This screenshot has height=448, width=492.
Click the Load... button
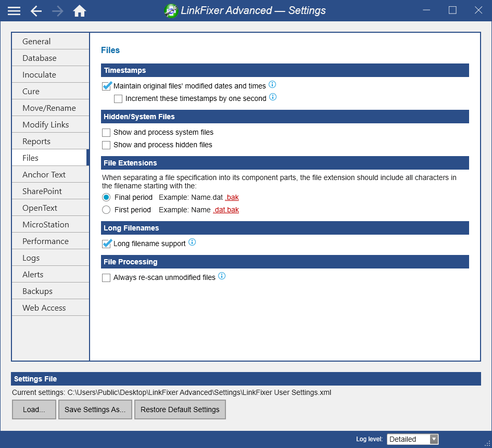(34, 409)
